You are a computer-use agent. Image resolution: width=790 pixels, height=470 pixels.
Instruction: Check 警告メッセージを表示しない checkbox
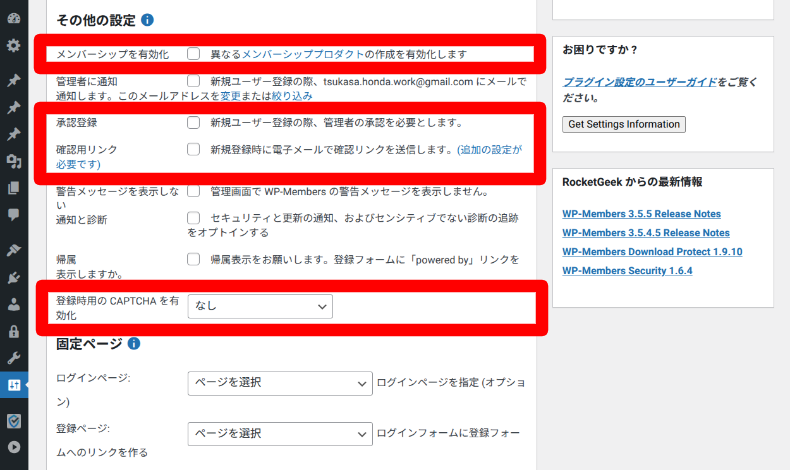tap(193, 191)
